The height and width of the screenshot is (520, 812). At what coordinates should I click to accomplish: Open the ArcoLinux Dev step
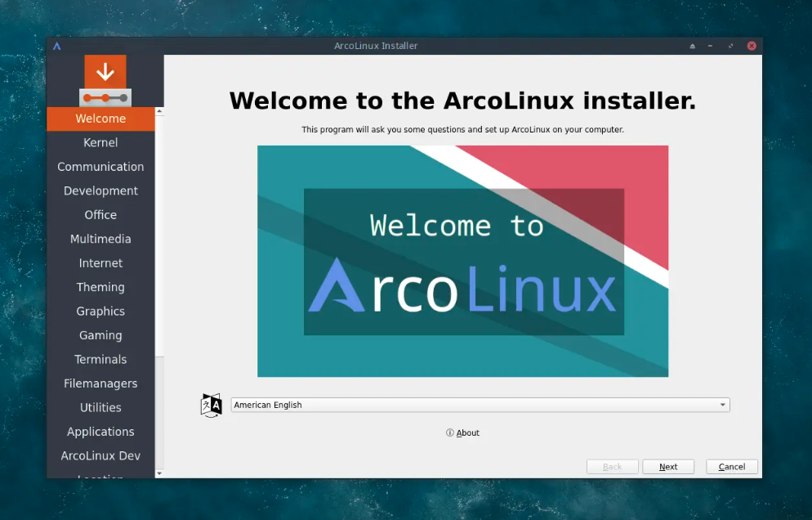[100, 456]
